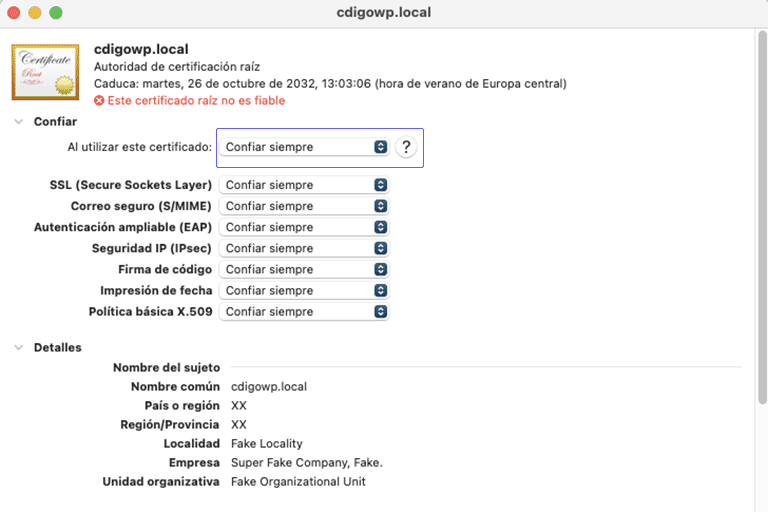The height and width of the screenshot is (512, 768).
Task: Open help with the question mark button
Action: (406, 147)
